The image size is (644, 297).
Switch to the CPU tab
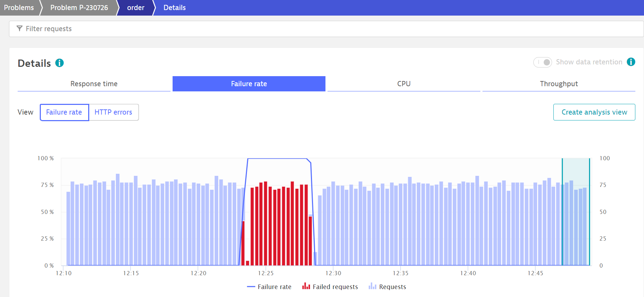[x=404, y=84]
